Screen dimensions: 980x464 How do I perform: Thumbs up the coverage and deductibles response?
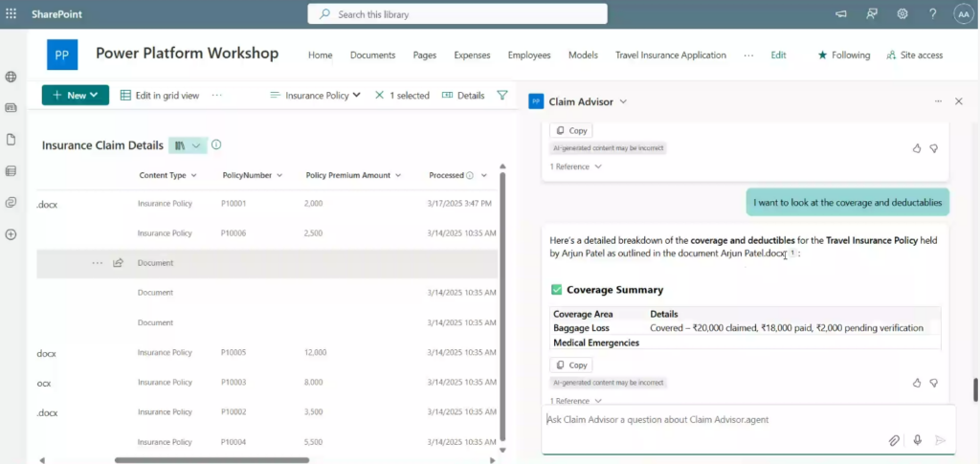(917, 383)
